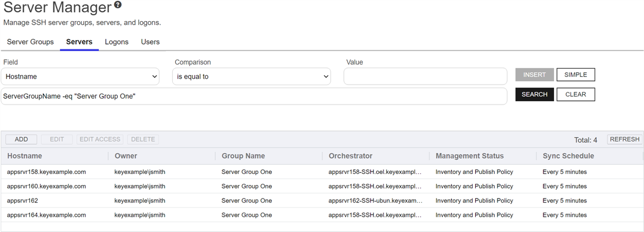Click the Sync Schedule column header
The height and width of the screenshot is (232, 644).
(569, 156)
